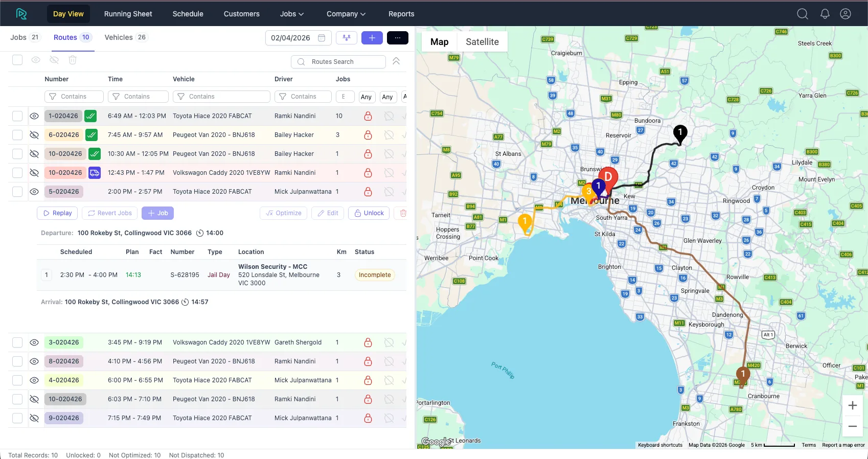Screen dimensions: 868x459
Task: Switch map to Satellite view
Action: [482, 42]
